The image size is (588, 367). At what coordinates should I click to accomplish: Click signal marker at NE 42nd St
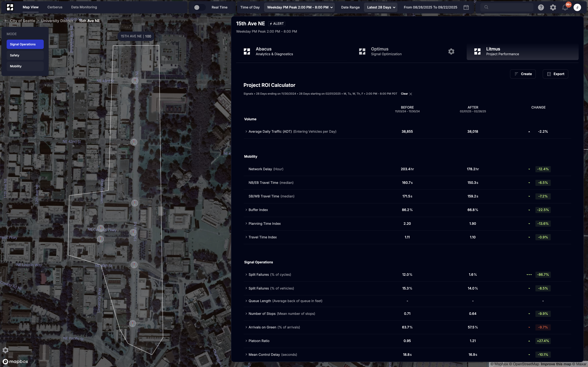click(134, 142)
